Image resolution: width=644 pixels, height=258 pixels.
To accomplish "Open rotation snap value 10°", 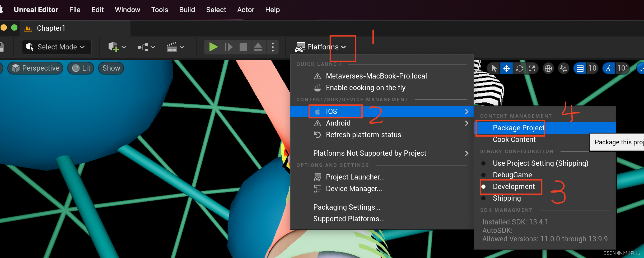I will (x=623, y=68).
